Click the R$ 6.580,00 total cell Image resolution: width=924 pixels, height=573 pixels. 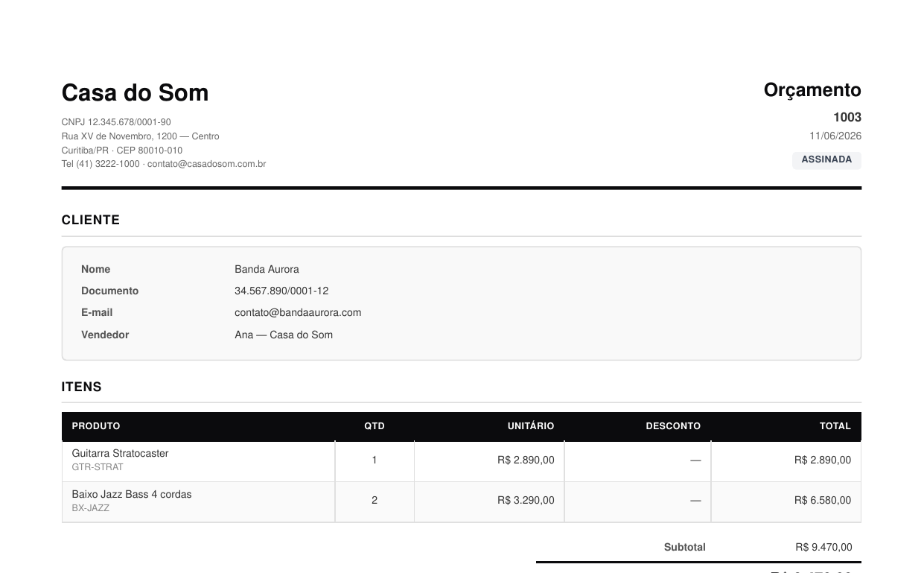[x=823, y=501]
